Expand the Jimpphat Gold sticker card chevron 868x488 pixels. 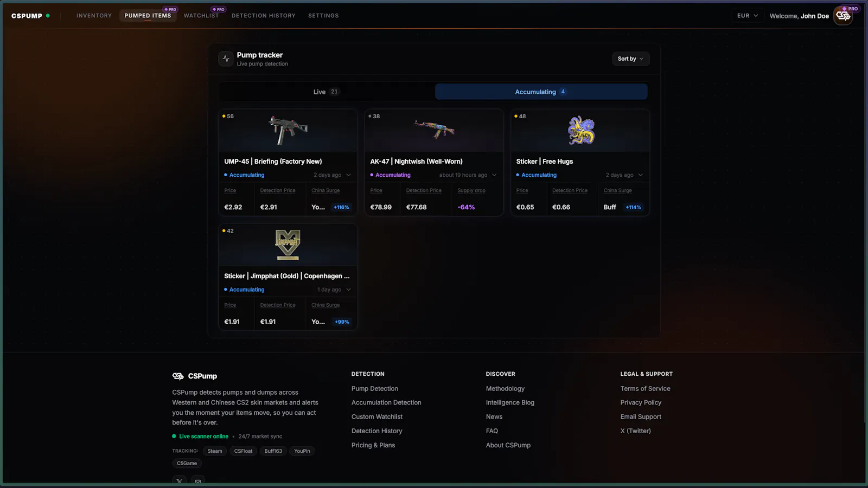(348, 290)
